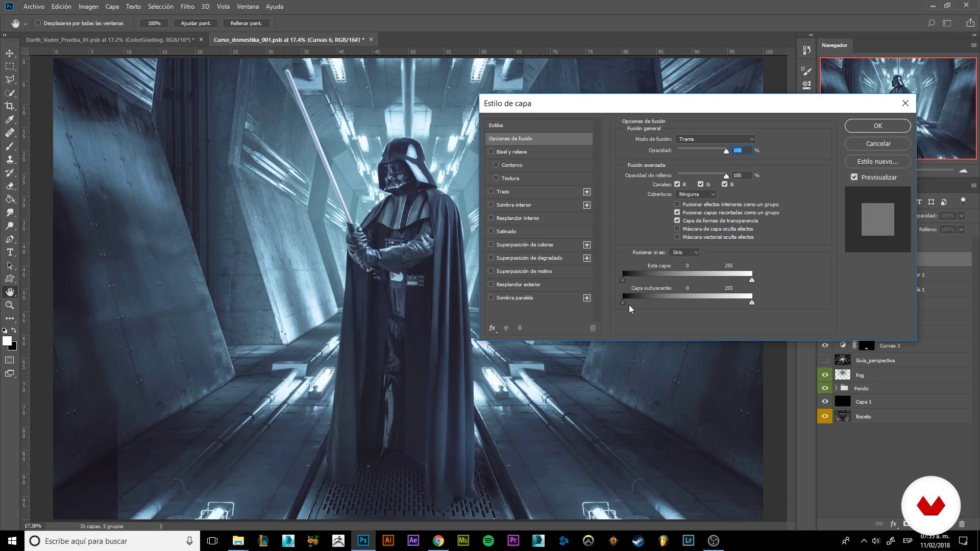
Task: Select the Path Selection tool
Action: coord(10,265)
